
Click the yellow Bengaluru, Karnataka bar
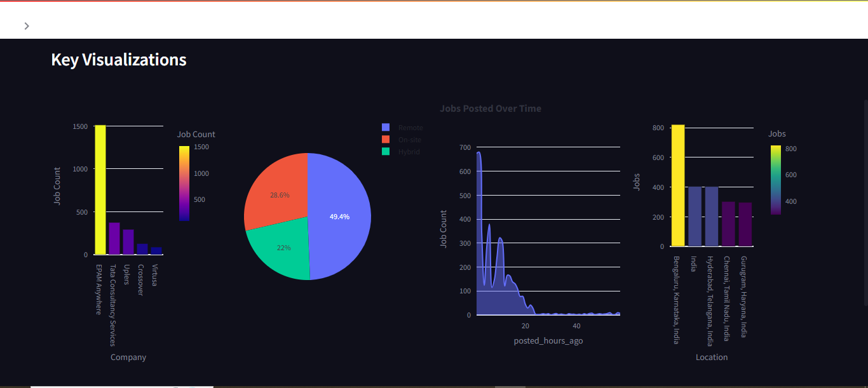pos(678,185)
